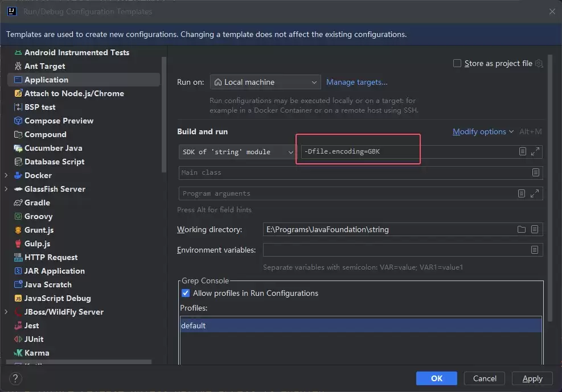Click the Karma icon
Image resolution: width=562 pixels, height=392 pixels.
(x=18, y=353)
